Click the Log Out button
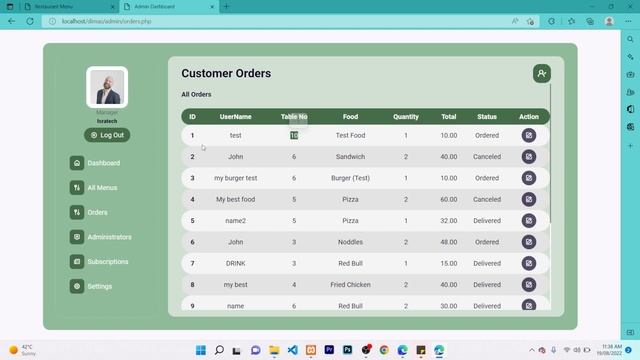The height and width of the screenshot is (360, 640). [107, 135]
